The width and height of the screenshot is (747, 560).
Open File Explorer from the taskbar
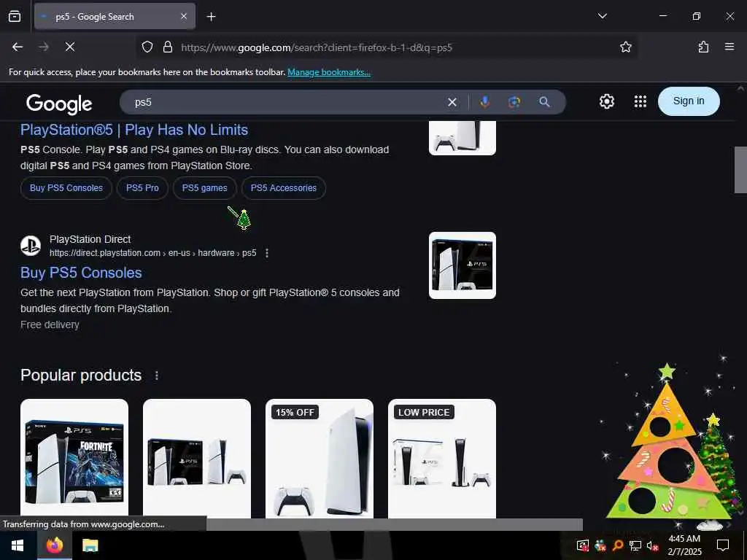pyautogui.click(x=90, y=545)
